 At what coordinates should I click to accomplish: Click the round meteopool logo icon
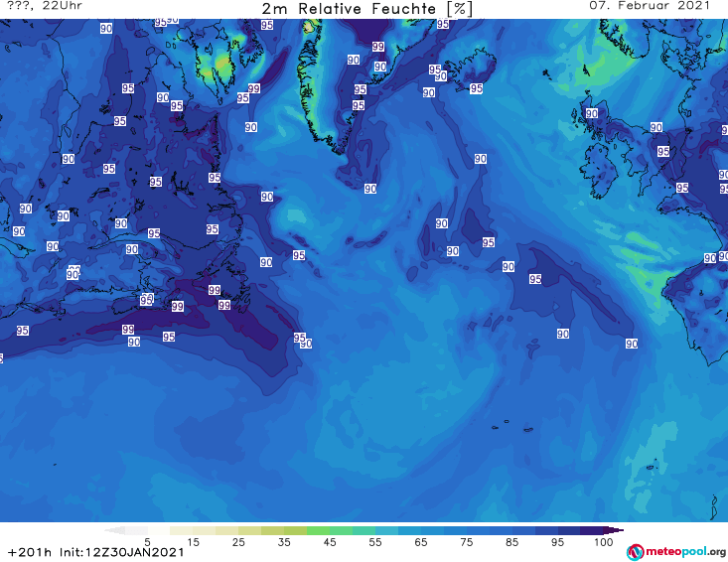[635, 552]
